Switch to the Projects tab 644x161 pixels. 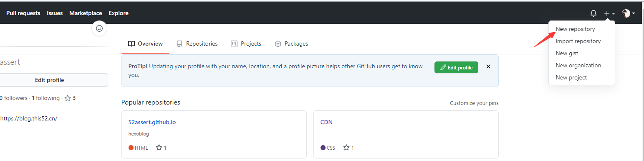246,43
